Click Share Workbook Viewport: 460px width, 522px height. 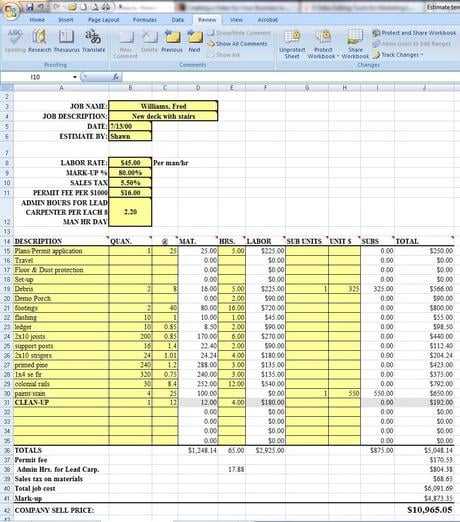click(x=355, y=45)
